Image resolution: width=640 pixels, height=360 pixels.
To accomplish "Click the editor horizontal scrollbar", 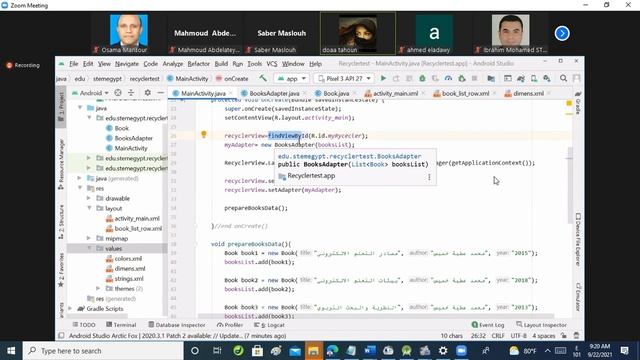I will click(376, 316).
